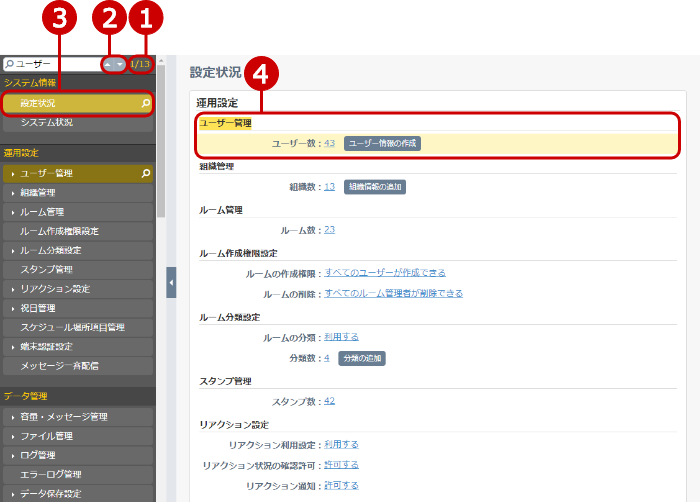Expand 組織管理 menu arrow

[x=13, y=193]
